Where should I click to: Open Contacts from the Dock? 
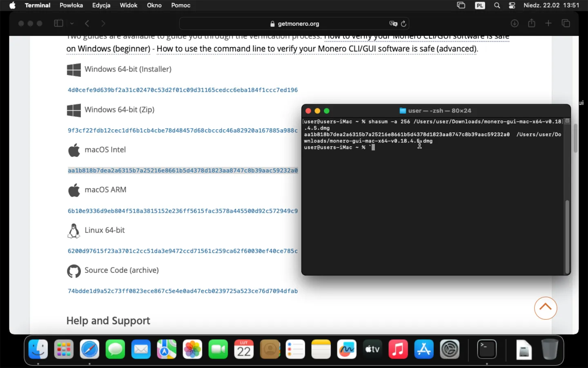coord(269,350)
